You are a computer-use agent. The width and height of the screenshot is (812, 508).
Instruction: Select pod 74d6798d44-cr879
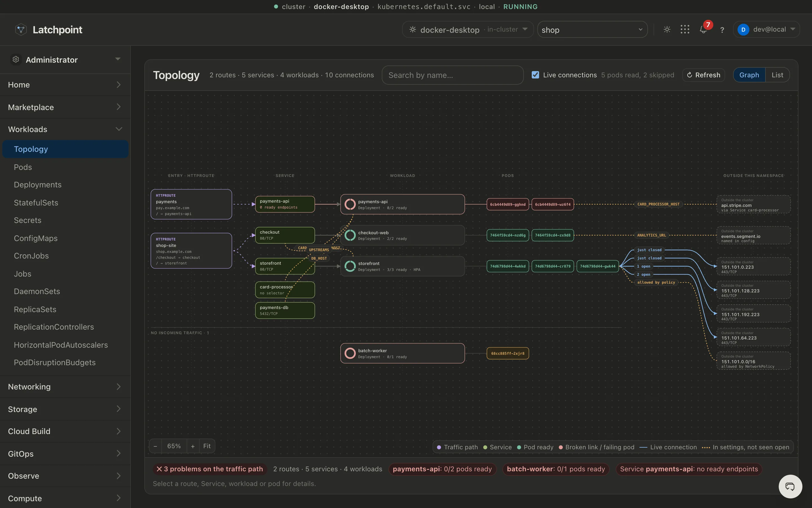pyautogui.click(x=553, y=266)
